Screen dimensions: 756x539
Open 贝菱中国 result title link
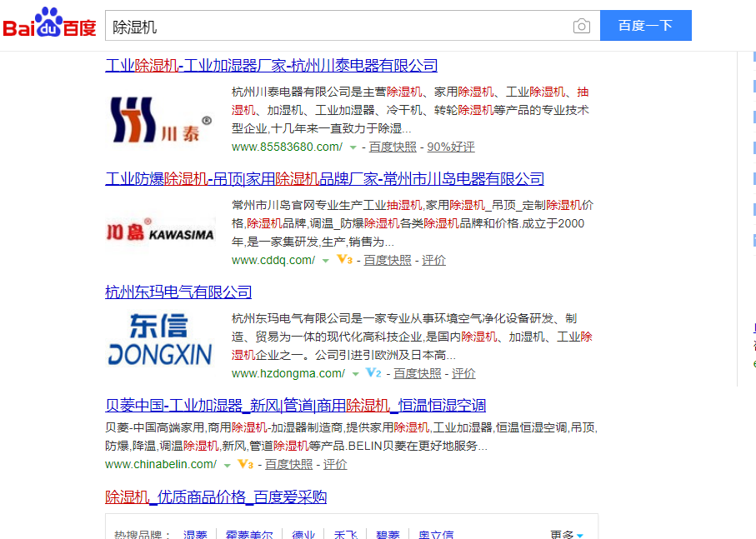[295, 406]
